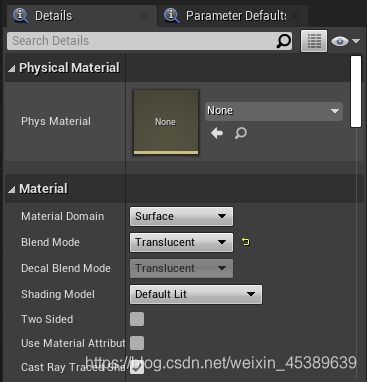
Task: Click the Search Details input field
Action: coord(149,41)
